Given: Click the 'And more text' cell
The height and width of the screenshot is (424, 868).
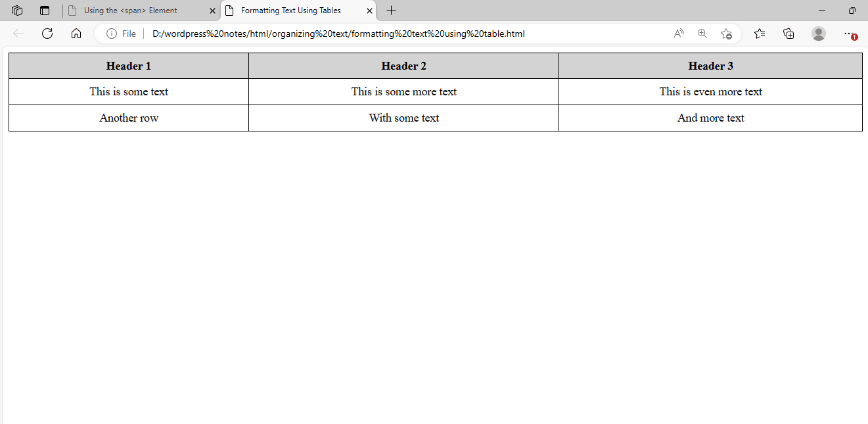Looking at the screenshot, I should [711, 118].
